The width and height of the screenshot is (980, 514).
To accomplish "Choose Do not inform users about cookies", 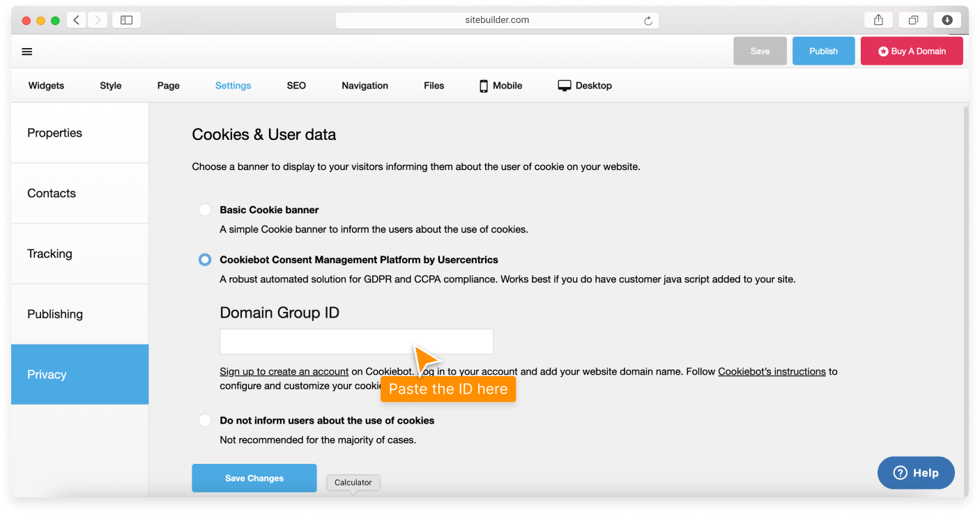I will coord(204,421).
